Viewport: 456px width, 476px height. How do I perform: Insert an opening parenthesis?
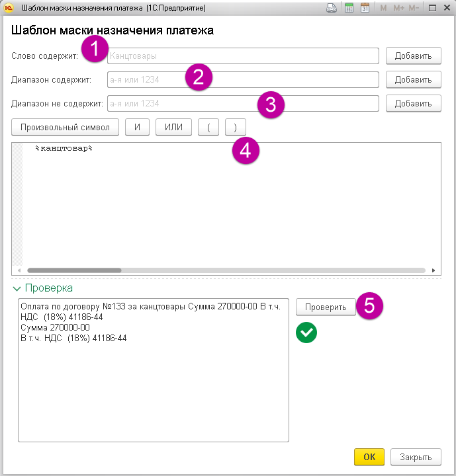208,127
